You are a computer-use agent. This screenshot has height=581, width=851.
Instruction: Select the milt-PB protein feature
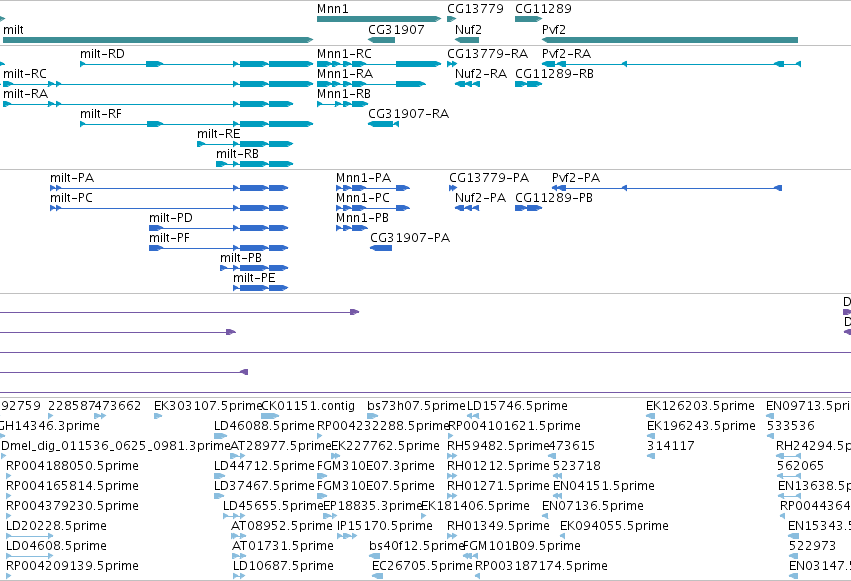[254, 268]
